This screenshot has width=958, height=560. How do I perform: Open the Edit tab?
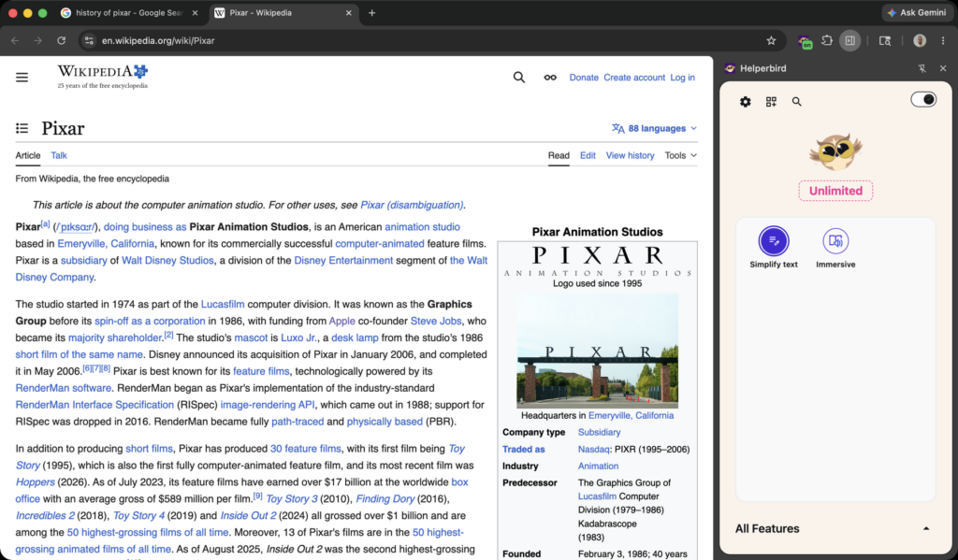[x=588, y=156]
